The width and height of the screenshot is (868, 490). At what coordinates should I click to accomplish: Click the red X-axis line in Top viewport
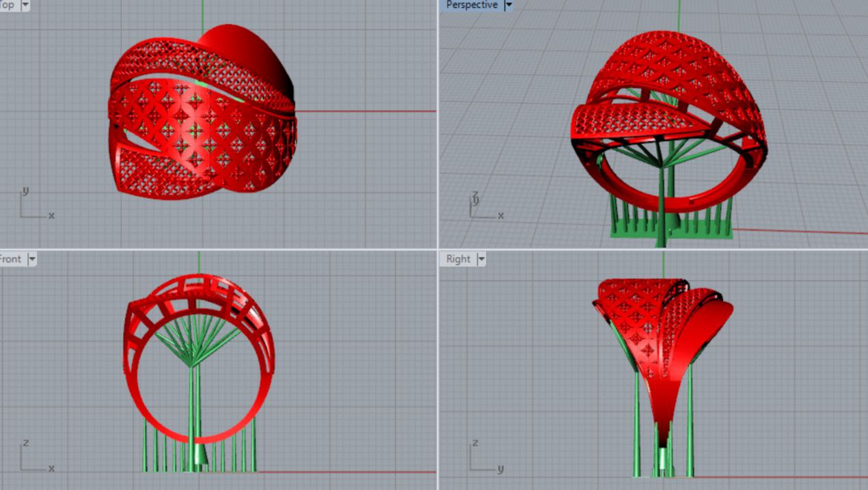pos(369,111)
